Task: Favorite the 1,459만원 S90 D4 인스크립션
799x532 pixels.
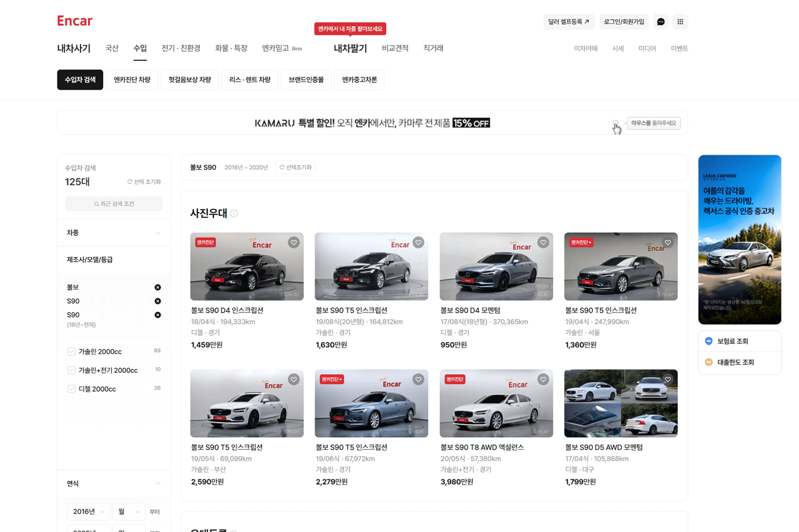Action: [293, 243]
